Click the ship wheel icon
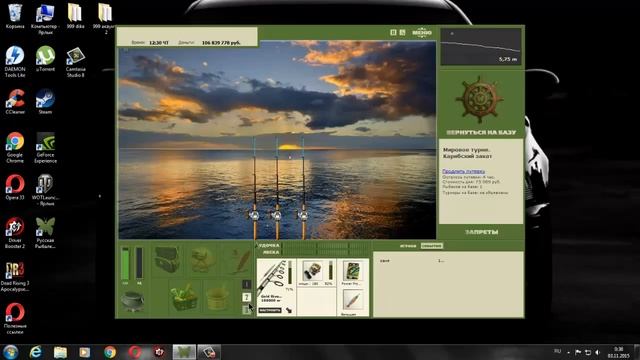 click(480, 99)
